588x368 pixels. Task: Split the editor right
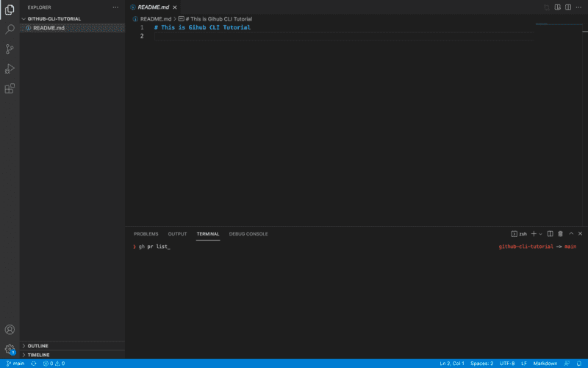[x=568, y=7]
